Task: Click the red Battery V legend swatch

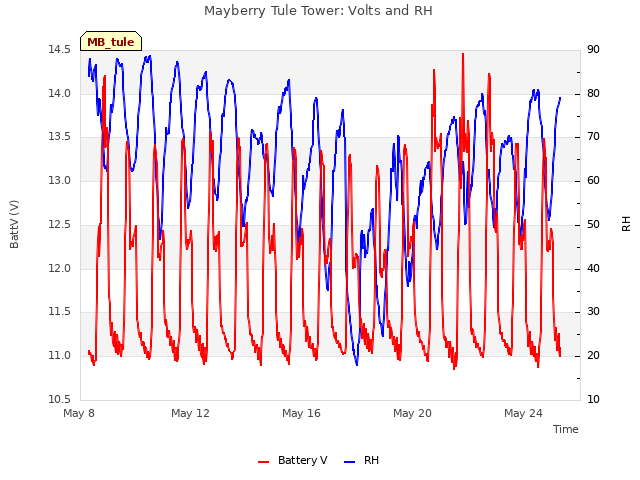Action: pos(264,462)
